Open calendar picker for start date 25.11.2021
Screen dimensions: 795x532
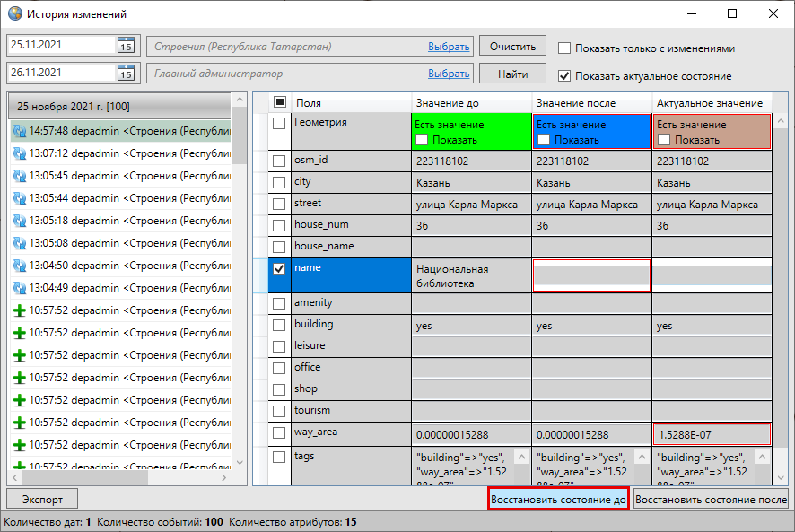click(126, 46)
